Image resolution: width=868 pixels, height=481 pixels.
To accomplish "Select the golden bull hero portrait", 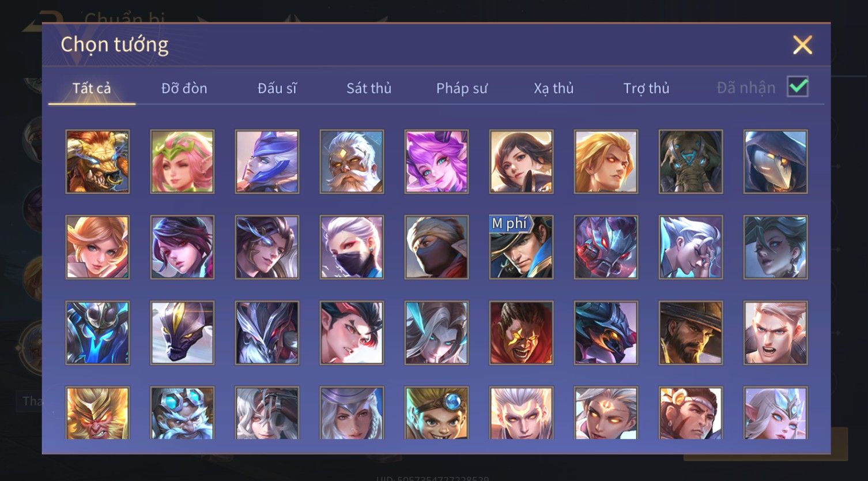I will 97,161.
